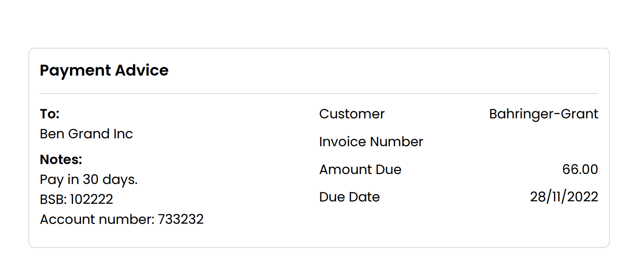Click the word Grand in recipient name
The height and width of the screenshot is (270, 644).
(x=89, y=134)
